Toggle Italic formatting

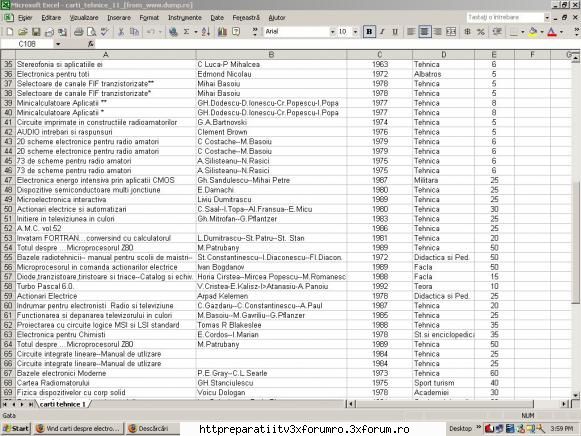click(x=382, y=32)
